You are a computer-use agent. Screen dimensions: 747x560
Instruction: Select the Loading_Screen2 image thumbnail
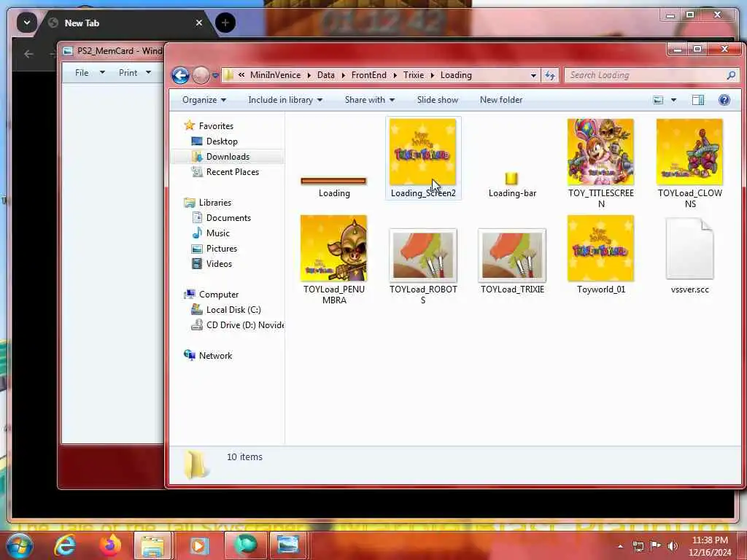click(x=422, y=152)
